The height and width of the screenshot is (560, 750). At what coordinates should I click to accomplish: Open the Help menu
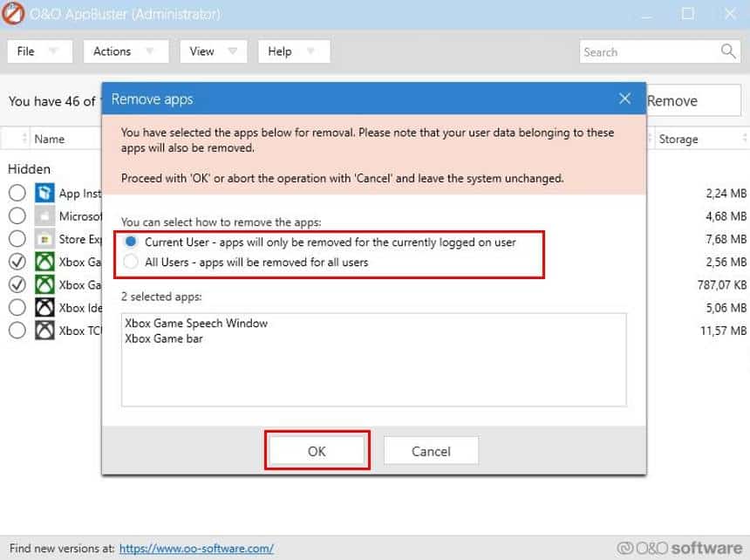point(294,51)
